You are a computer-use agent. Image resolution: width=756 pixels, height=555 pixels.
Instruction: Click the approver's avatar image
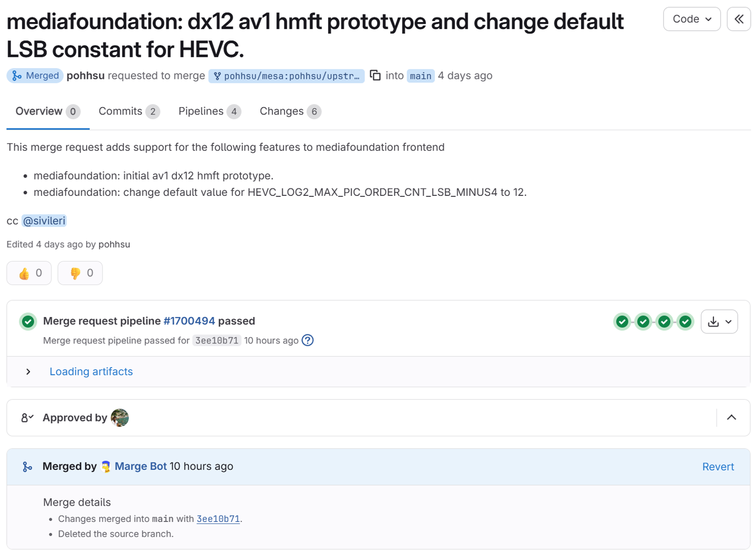(120, 418)
